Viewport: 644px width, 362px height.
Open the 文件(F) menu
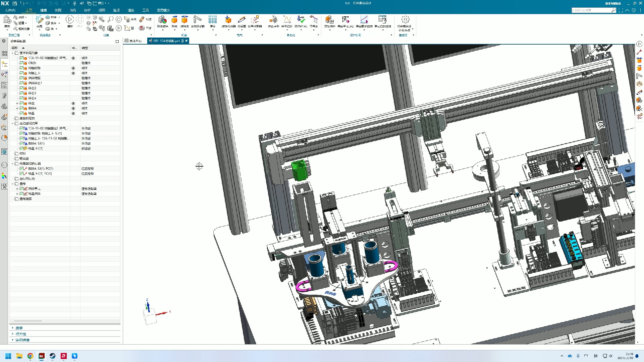pyautogui.click(x=10, y=10)
